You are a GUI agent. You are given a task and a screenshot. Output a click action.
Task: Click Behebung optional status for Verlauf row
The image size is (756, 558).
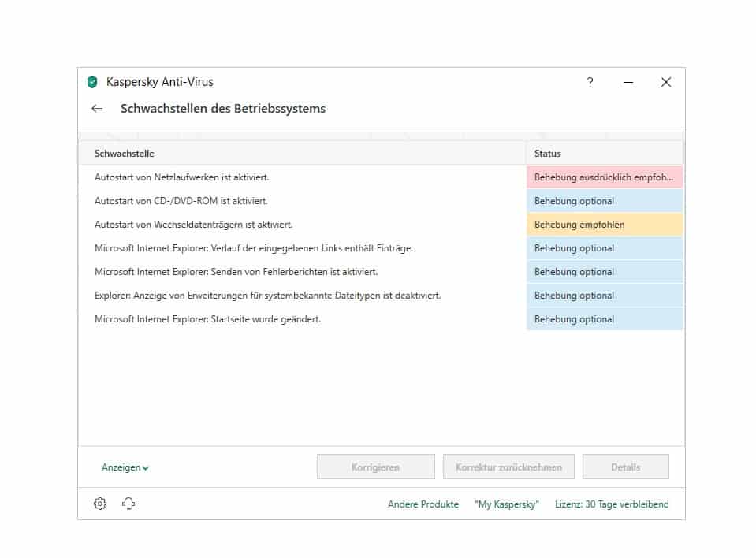pos(605,248)
